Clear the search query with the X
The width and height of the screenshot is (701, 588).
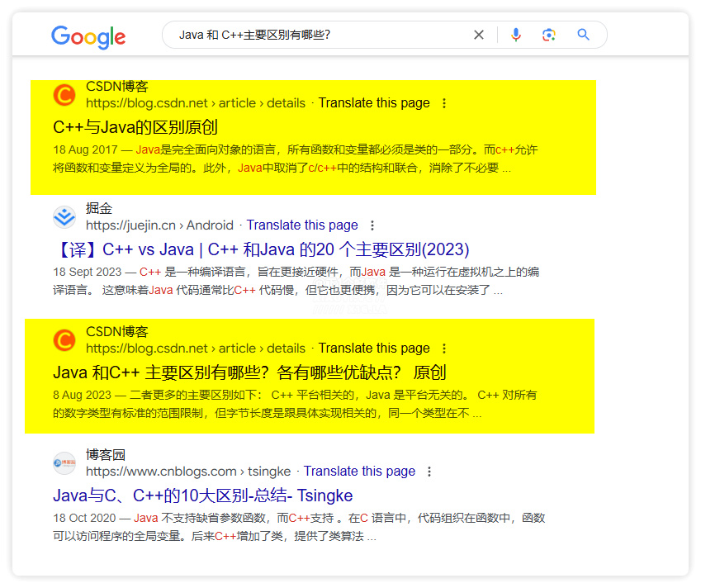click(x=479, y=35)
